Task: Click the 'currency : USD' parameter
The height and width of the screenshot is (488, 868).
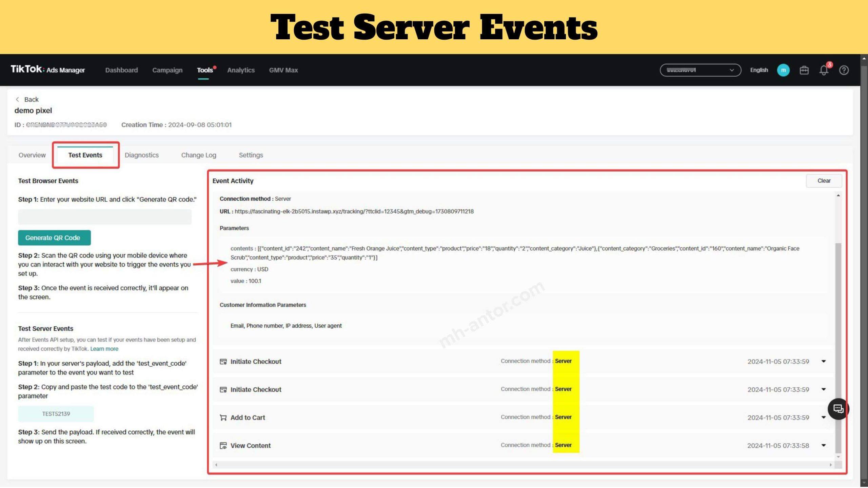Action: tap(249, 269)
